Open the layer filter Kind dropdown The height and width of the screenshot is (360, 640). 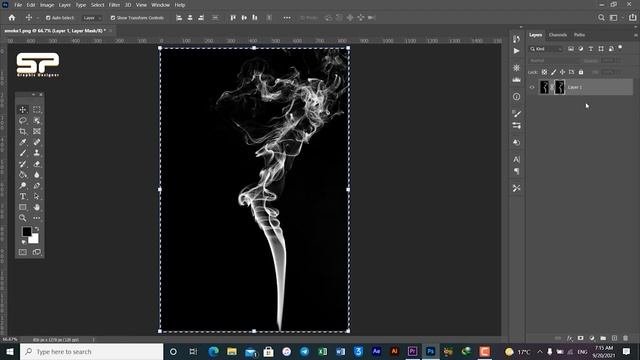point(546,49)
